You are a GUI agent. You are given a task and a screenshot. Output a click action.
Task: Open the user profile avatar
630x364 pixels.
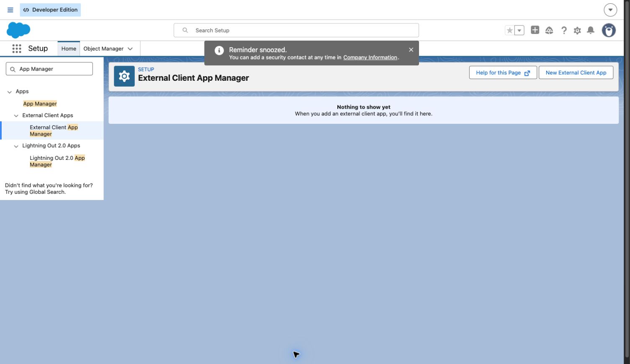609,30
